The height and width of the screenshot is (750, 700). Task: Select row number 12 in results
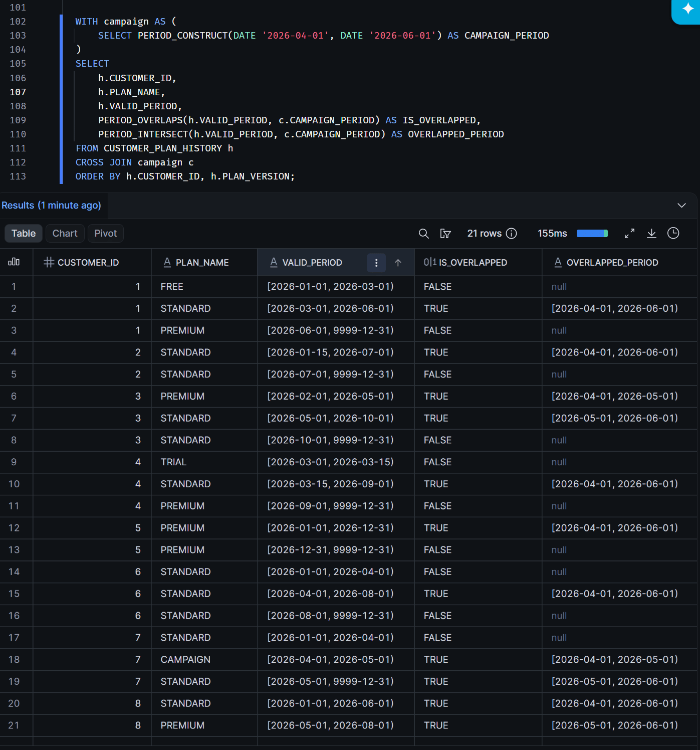14,528
